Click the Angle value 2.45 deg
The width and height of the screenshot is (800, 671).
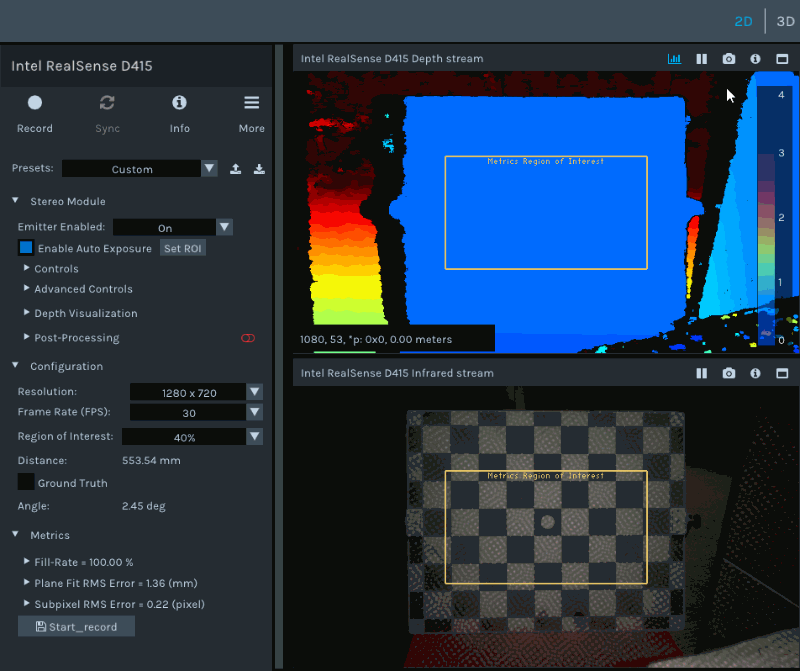(x=143, y=506)
